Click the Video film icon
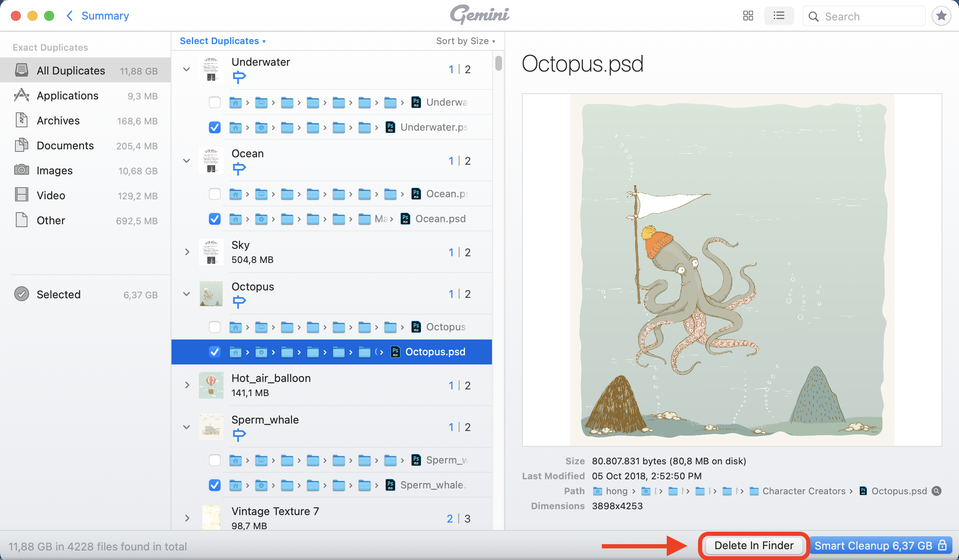This screenshot has height=560, width=959. tap(22, 195)
